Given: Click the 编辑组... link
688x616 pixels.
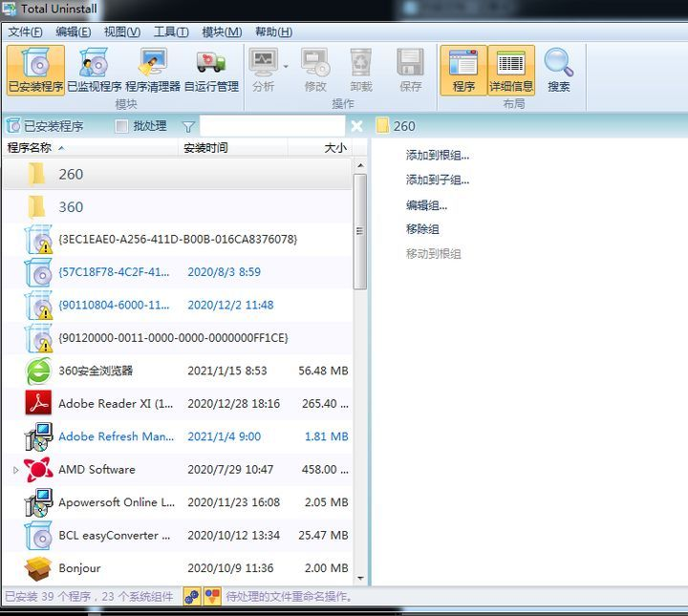Looking at the screenshot, I should click(426, 205).
